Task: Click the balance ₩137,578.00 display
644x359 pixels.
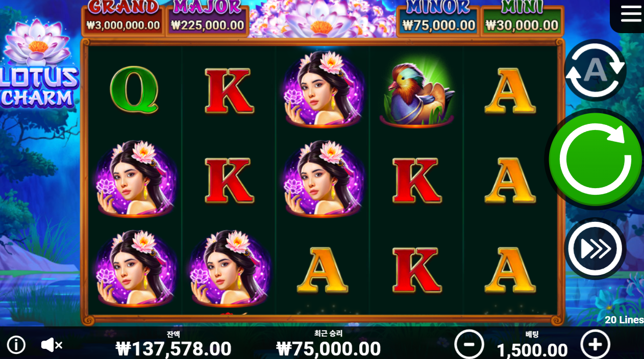Action: pyautogui.click(x=174, y=349)
